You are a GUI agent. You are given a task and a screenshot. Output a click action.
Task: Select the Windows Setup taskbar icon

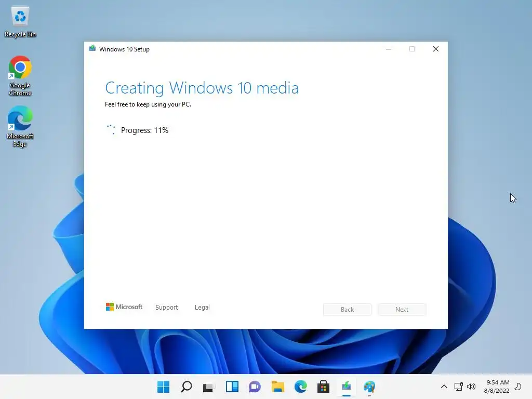pos(347,387)
